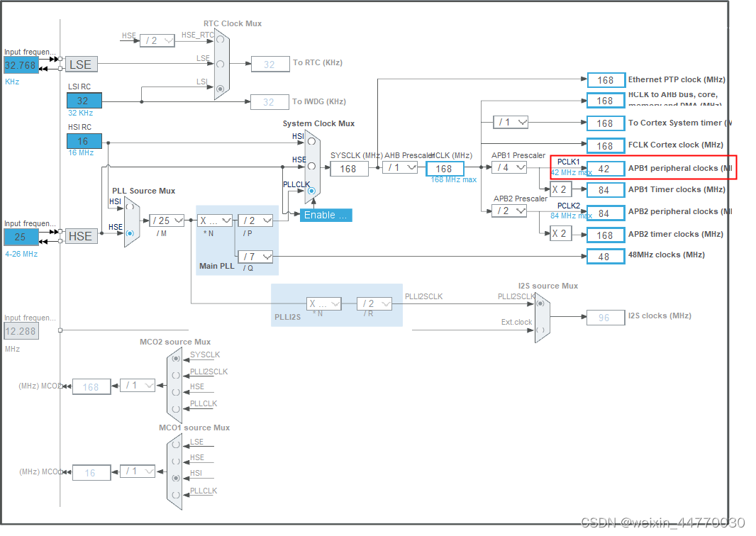
Task: Select the HSE_RTC radio in RTC Clock Mux
Action: [221, 40]
